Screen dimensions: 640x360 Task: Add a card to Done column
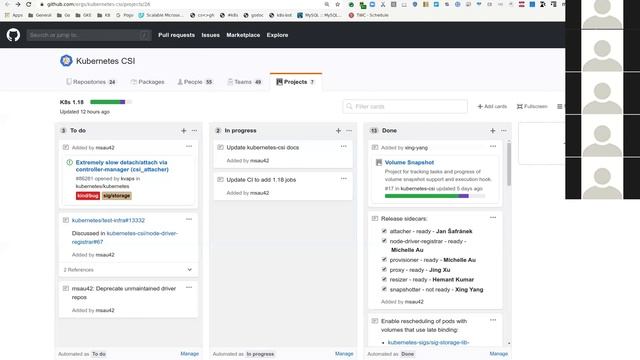coord(493,131)
